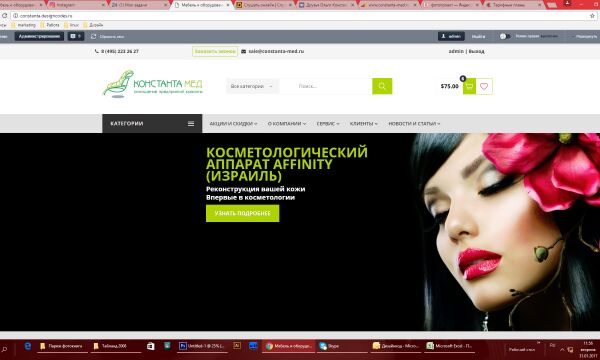Click the phone icon next to 8 (495) number
The height and width of the screenshot is (360, 600).
coord(96,51)
